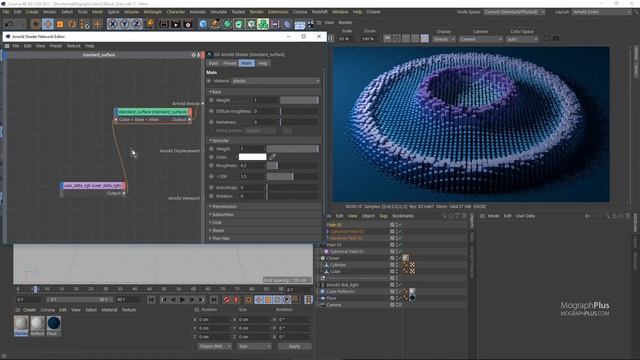Image resolution: width=640 pixels, height=360 pixels.
Task: Select the Move tool in toolbar
Action: pyautogui.click(x=48, y=24)
